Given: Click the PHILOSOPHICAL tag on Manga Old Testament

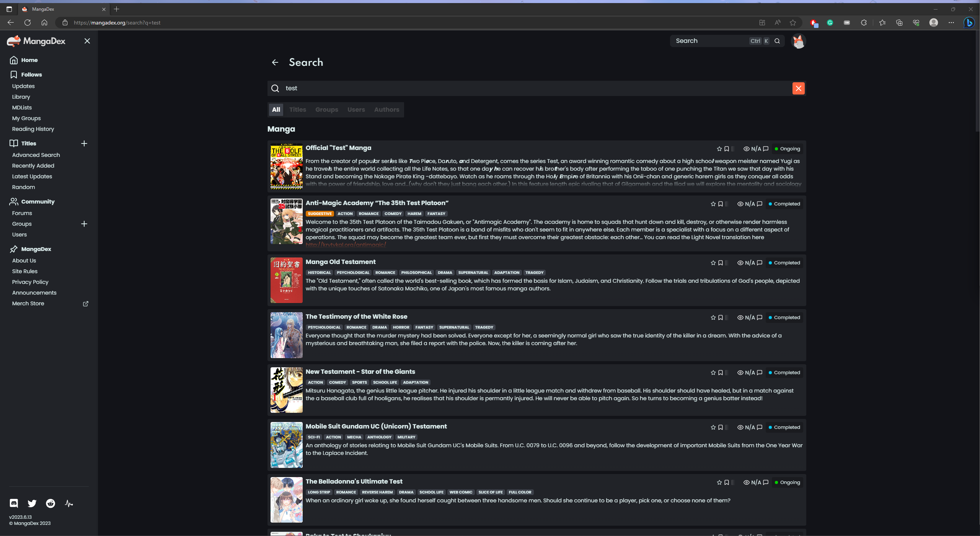Looking at the screenshot, I should [416, 273].
